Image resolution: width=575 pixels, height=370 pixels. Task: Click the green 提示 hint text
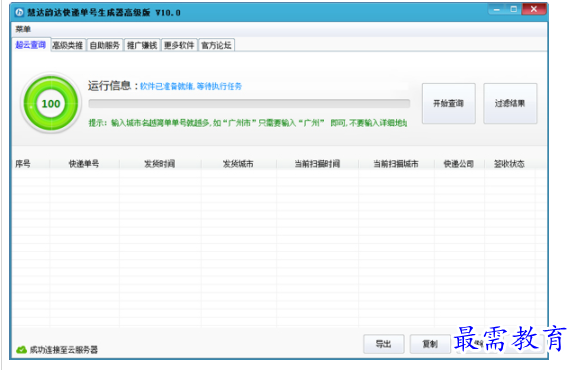[248, 123]
